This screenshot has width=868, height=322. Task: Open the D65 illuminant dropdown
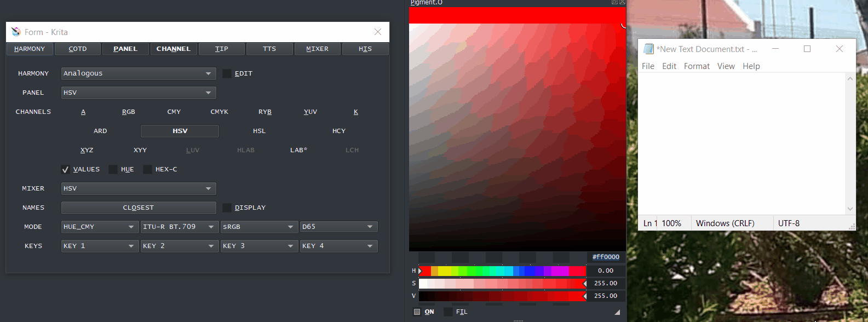338,227
